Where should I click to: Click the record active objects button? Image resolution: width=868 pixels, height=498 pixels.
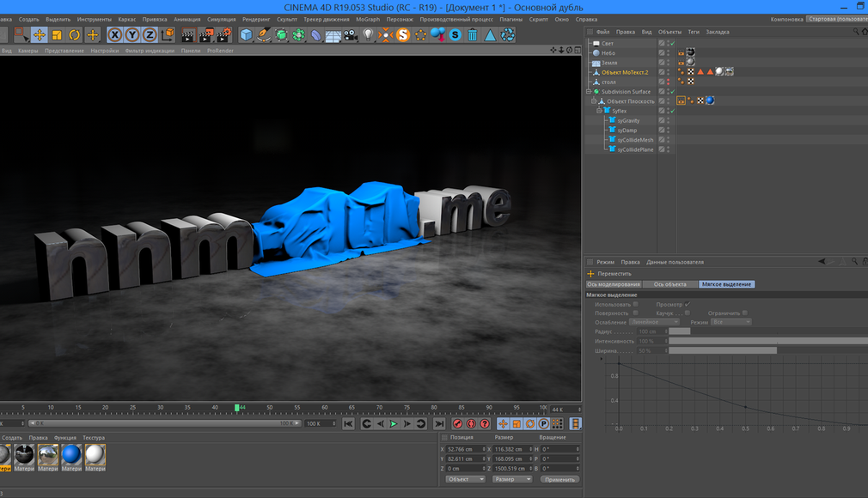(x=457, y=424)
